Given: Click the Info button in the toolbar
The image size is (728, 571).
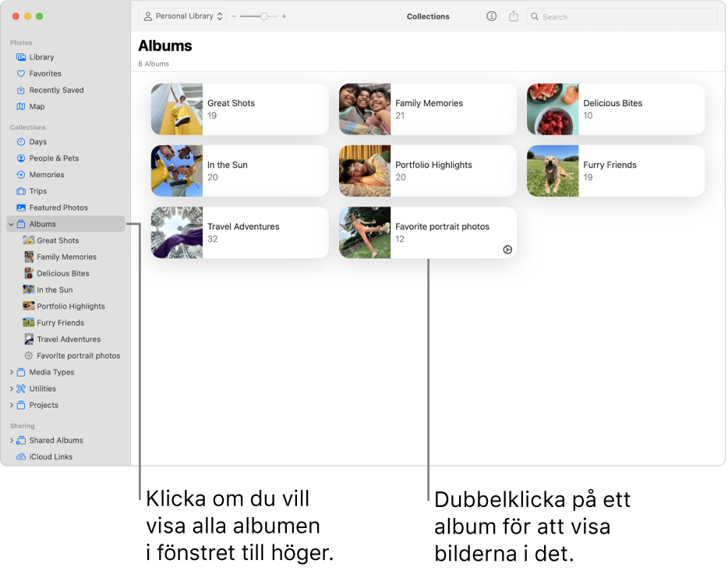Looking at the screenshot, I should (x=491, y=16).
